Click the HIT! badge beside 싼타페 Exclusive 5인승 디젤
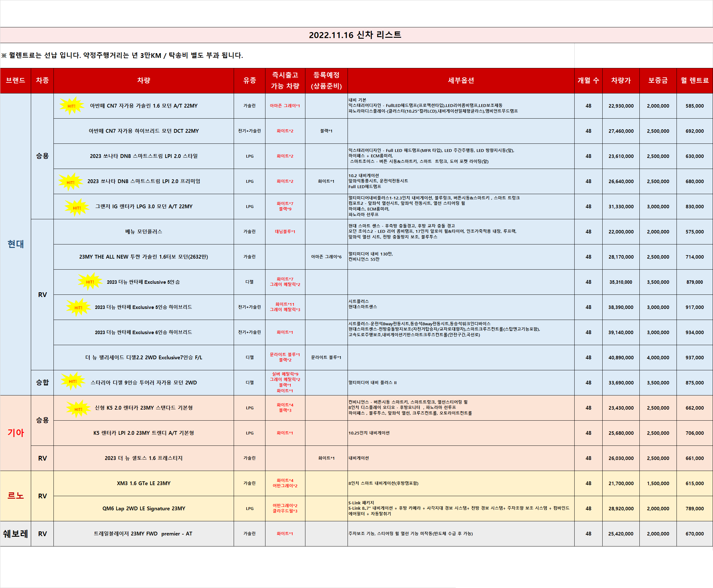This screenshot has height=588, width=713. [90, 282]
